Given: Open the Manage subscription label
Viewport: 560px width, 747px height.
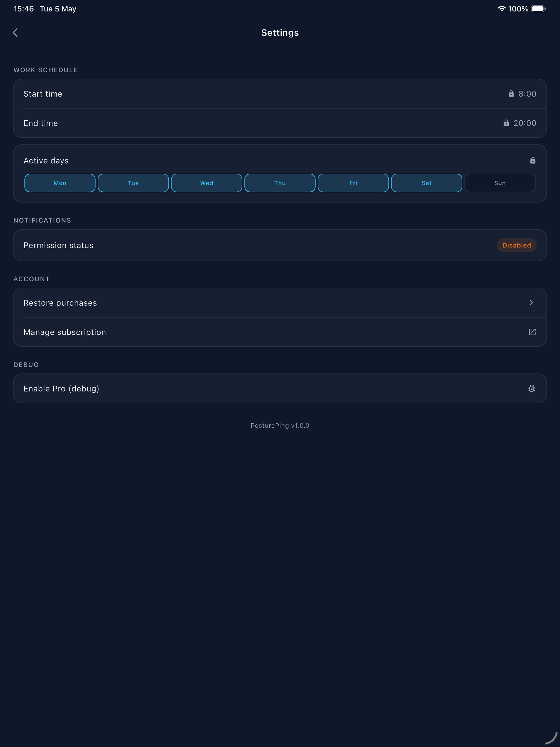Looking at the screenshot, I should click(x=65, y=332).
